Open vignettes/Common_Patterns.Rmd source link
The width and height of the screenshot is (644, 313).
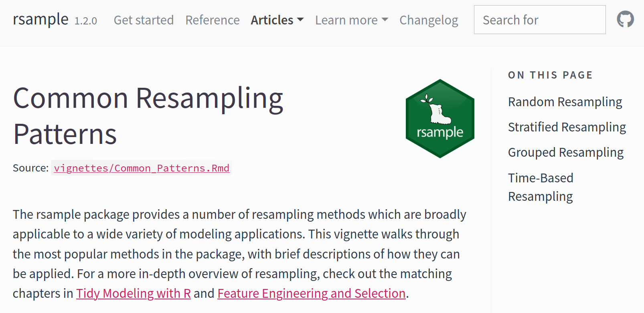[x=142, y=168]
